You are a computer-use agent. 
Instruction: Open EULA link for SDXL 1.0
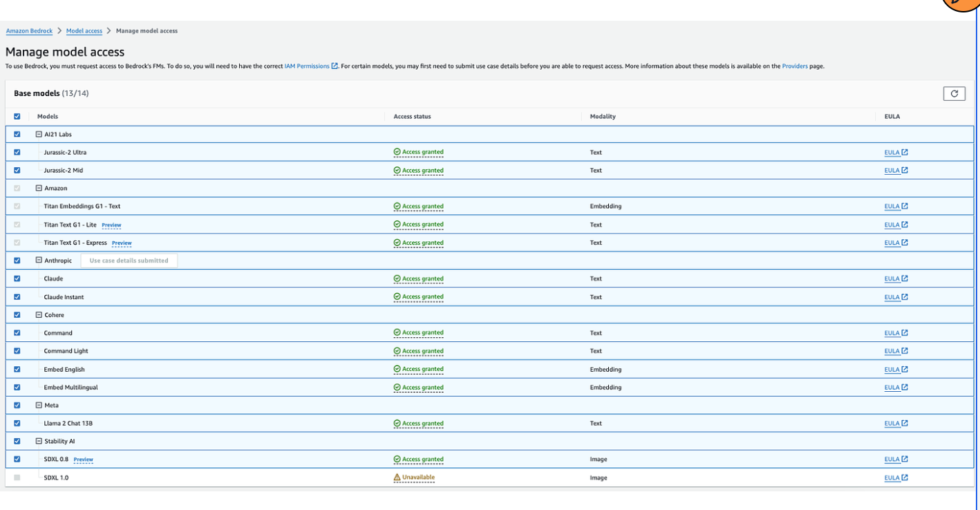(x=896, y=478)
